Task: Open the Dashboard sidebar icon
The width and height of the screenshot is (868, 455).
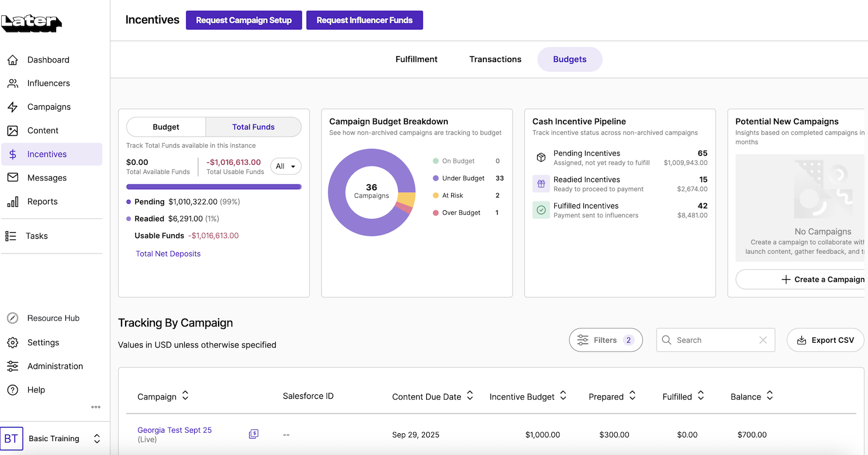Action: pos(13,60)
